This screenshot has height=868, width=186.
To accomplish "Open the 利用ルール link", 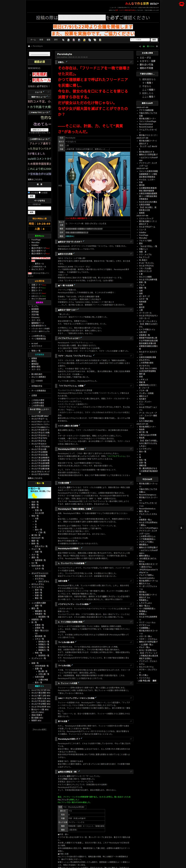I will tap(42, 80).
